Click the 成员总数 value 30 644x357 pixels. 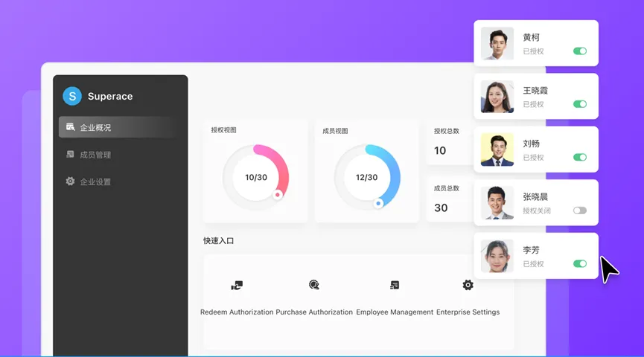coord(441,208)
